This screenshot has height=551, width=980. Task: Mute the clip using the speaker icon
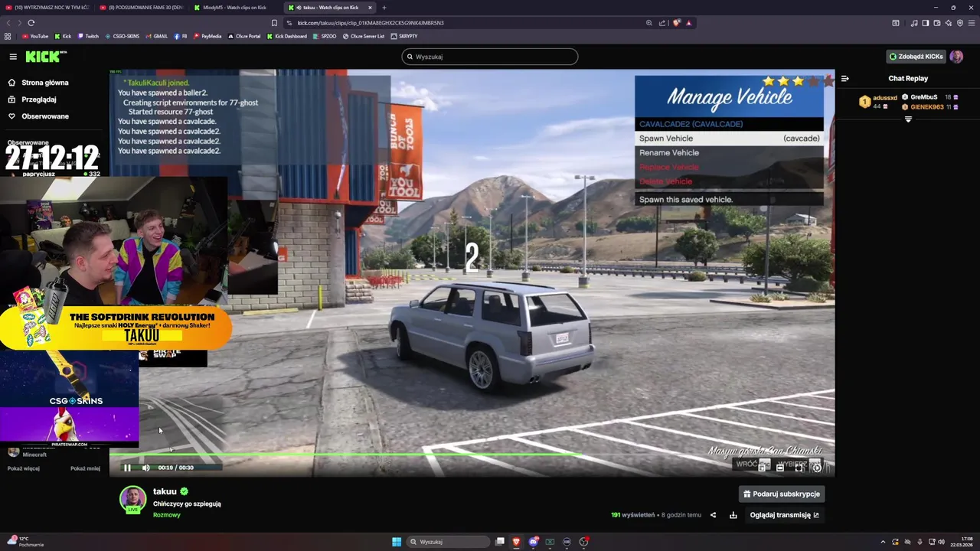tap(145, 468)
